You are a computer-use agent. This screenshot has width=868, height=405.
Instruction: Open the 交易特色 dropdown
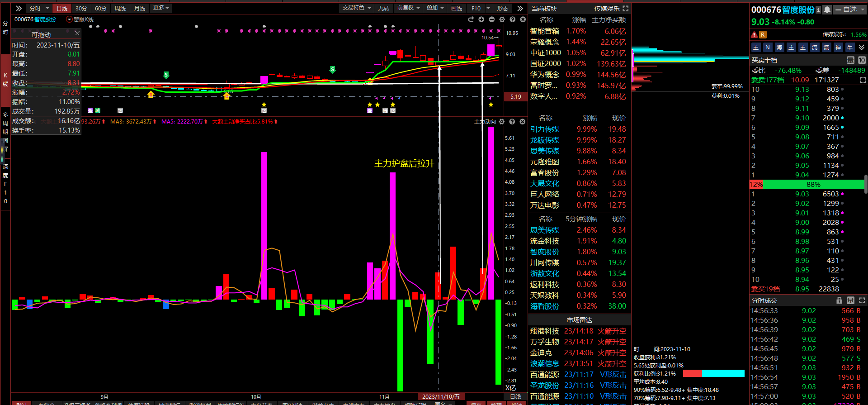click(x=356, y=8)
